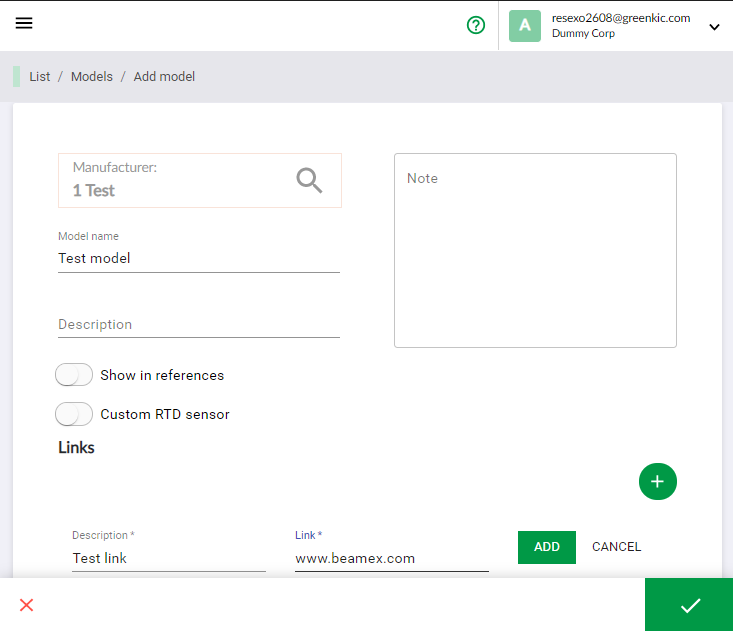
Task: Click the green ADD button
Action: pyautogui.click(x=546, y=547)
